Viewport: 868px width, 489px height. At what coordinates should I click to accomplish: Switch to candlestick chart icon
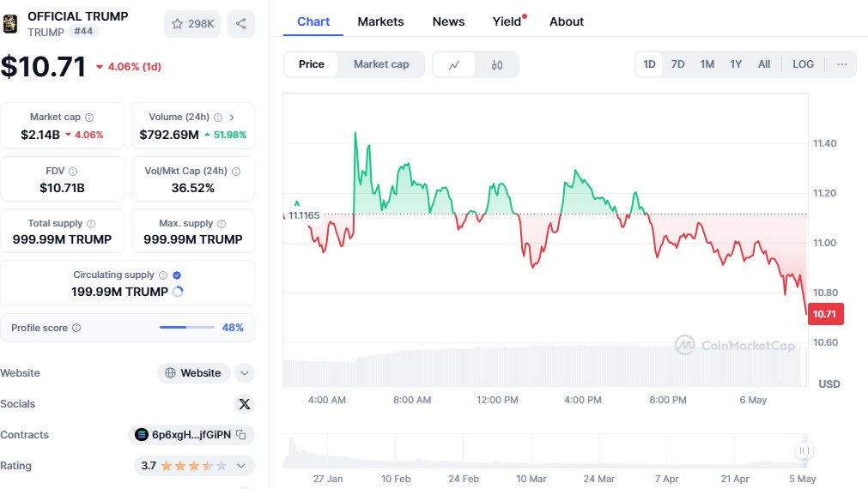497,64
